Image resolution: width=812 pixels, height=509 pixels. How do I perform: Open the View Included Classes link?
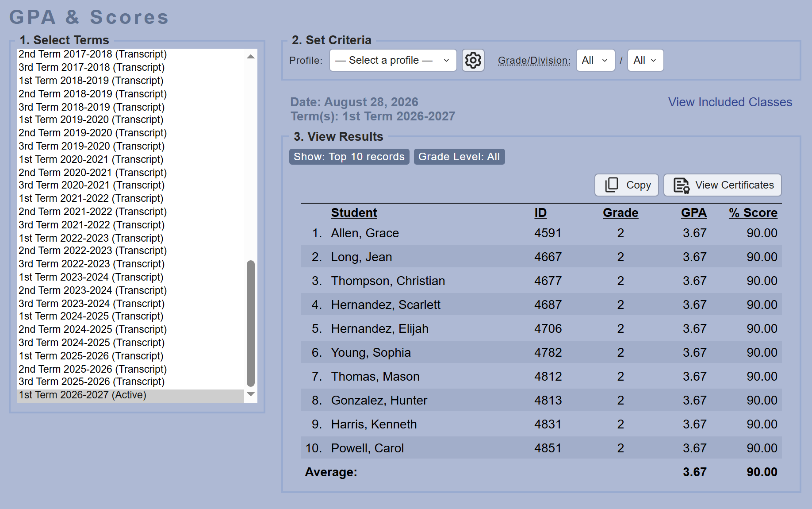point(730,102)
